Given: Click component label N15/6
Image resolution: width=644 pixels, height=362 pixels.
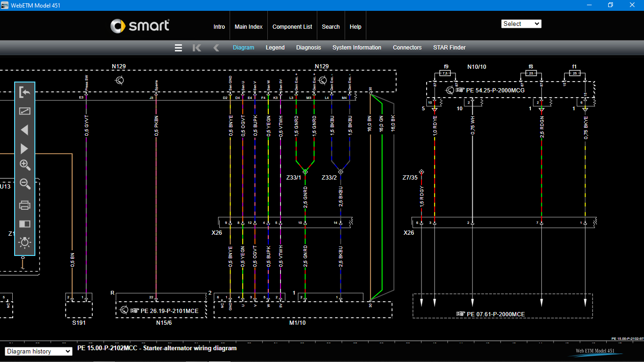Looking at the screenshot, I should coord(164,323).
